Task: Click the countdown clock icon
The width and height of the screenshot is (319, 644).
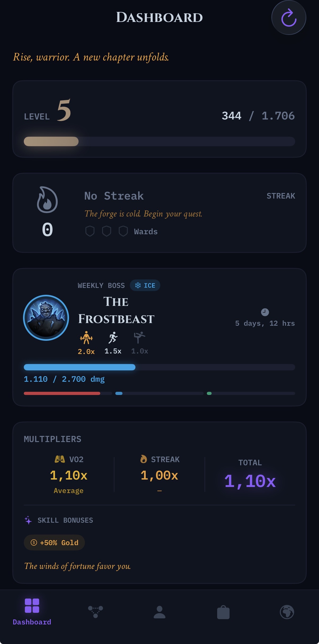Action: [x=265, y=312]
